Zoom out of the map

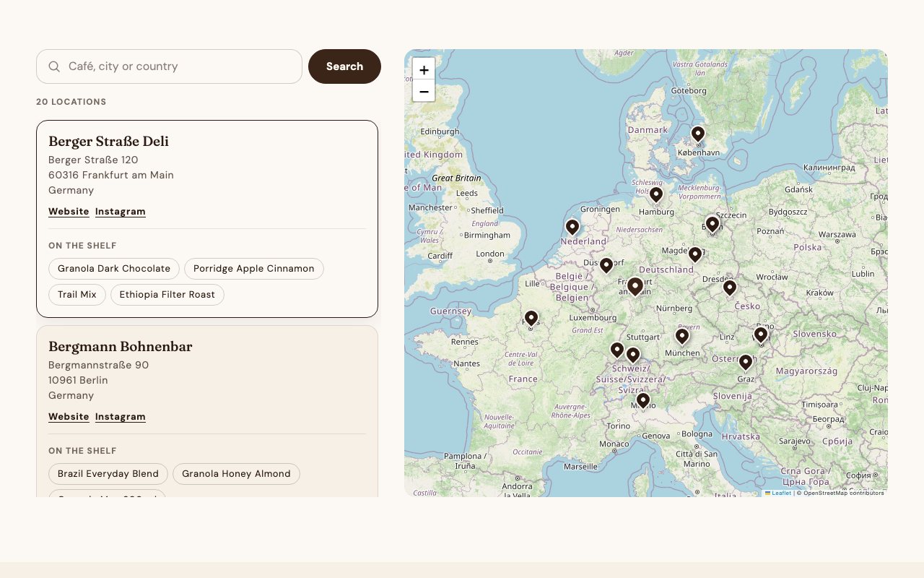click(x=424, y=91)
